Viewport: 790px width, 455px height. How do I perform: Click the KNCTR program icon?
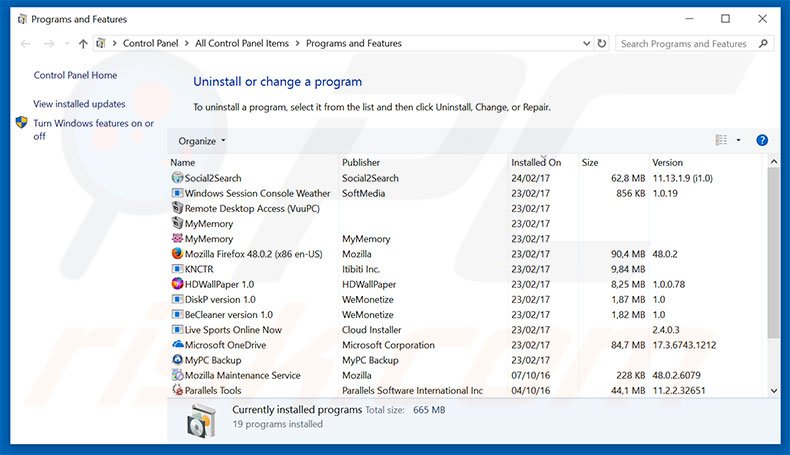(177, 269)
